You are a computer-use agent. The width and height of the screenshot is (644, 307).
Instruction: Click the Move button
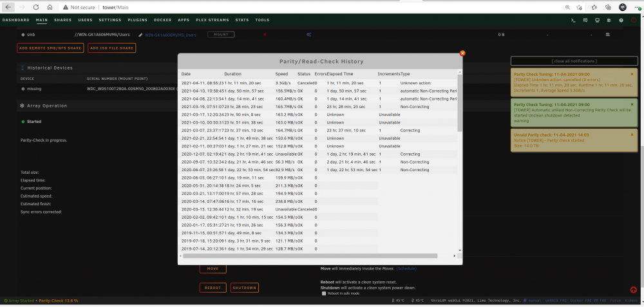point(213,269)
